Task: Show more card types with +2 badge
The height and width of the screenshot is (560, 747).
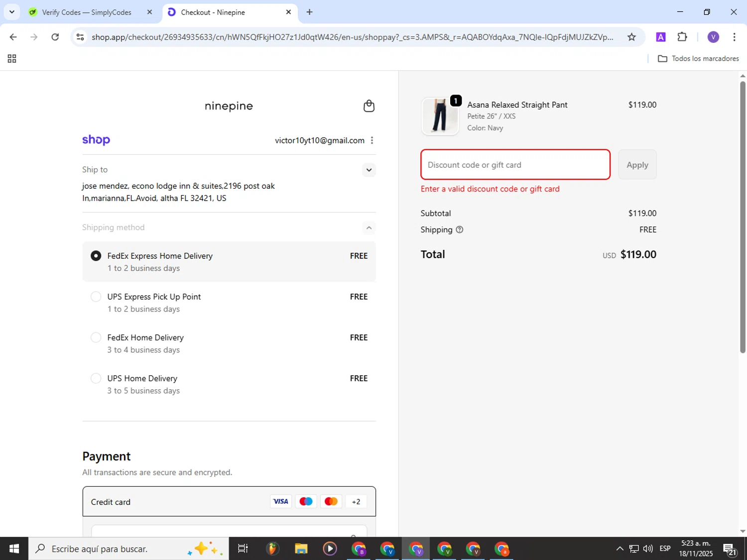Action: click(x=356, y=502)
